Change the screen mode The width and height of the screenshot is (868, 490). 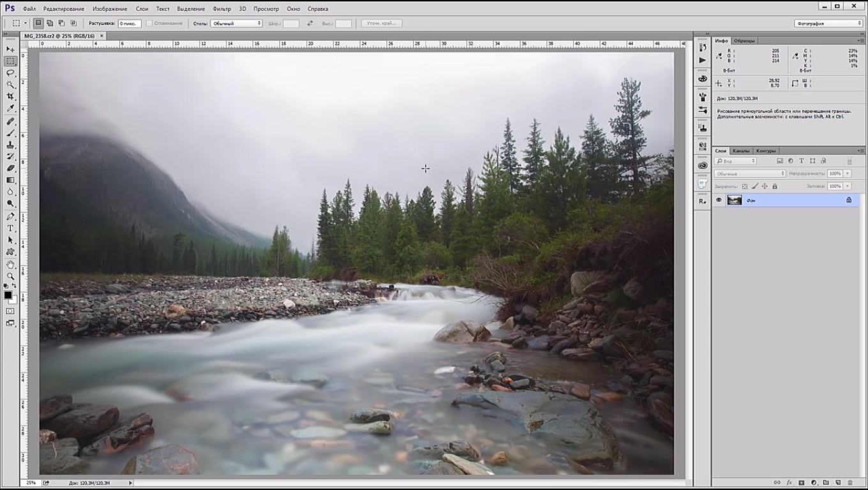tap(10, 323)
